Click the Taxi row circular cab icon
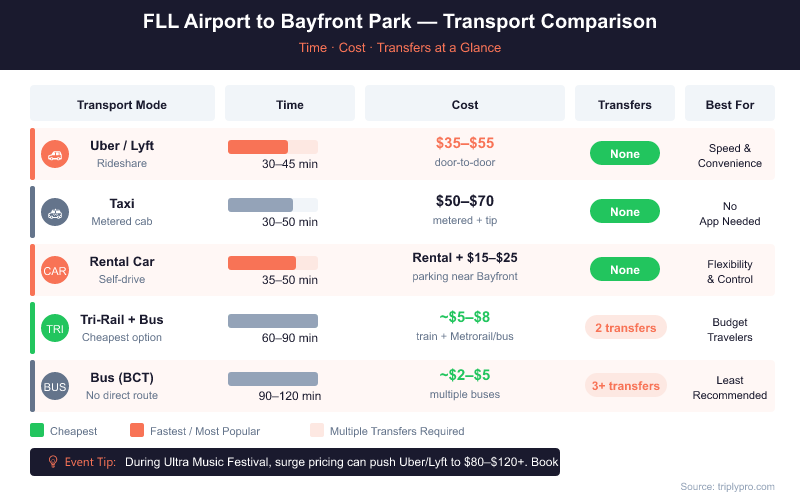Image resolution: width=800 pixels, height=500 pixels. coord(55,212)
